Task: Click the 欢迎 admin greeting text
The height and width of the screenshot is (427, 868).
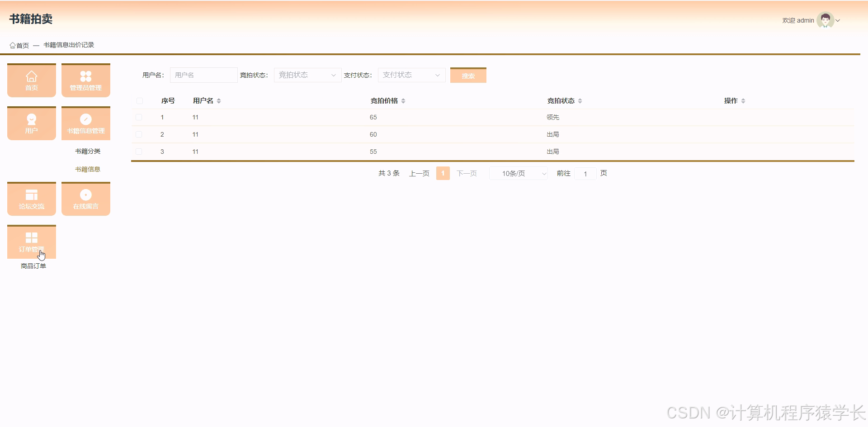Action: point(798,20)
